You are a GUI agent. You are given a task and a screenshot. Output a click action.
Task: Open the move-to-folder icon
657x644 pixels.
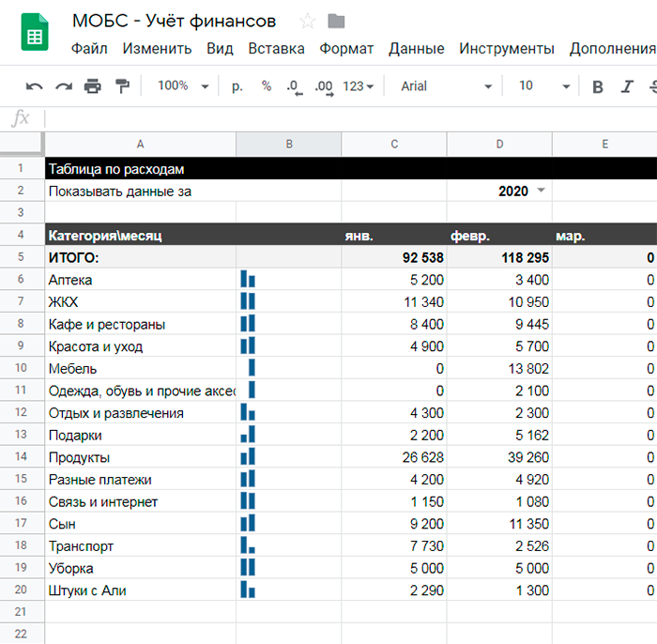336,21
